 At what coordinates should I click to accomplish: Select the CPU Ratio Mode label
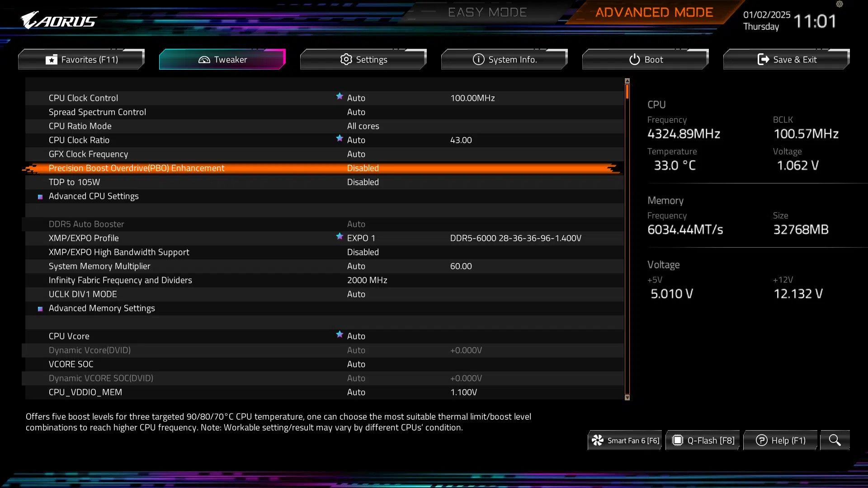(x=80, y=126)
